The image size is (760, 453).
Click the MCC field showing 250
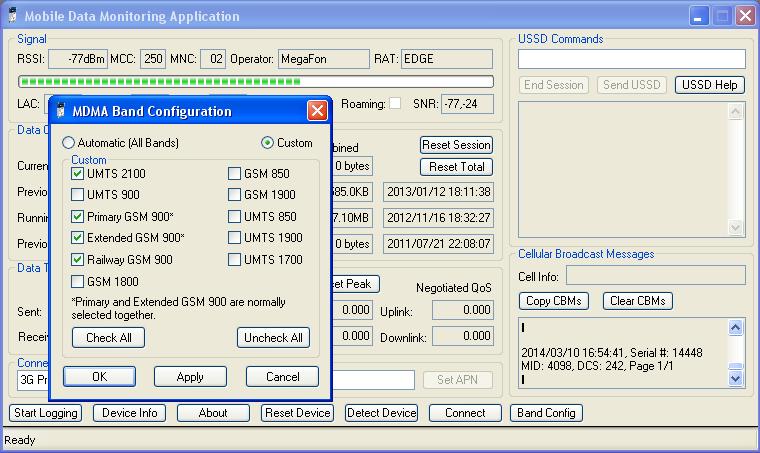[153, 59]
